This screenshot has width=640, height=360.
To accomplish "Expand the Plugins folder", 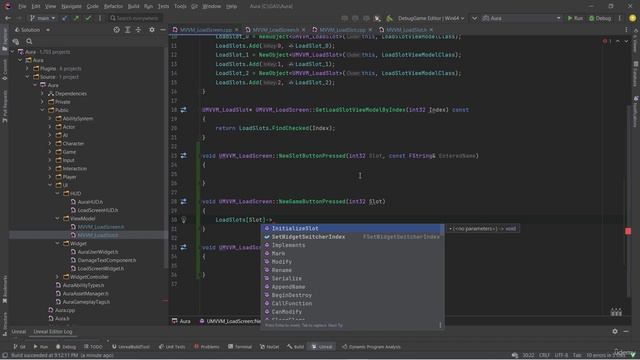I will (27, 69).
